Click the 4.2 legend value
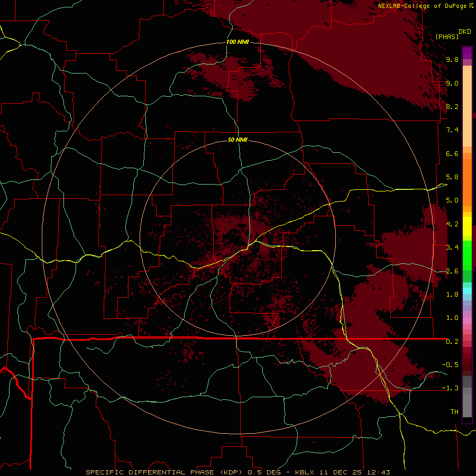This screenshot has width=476, height=476. (x=452, y=224)
